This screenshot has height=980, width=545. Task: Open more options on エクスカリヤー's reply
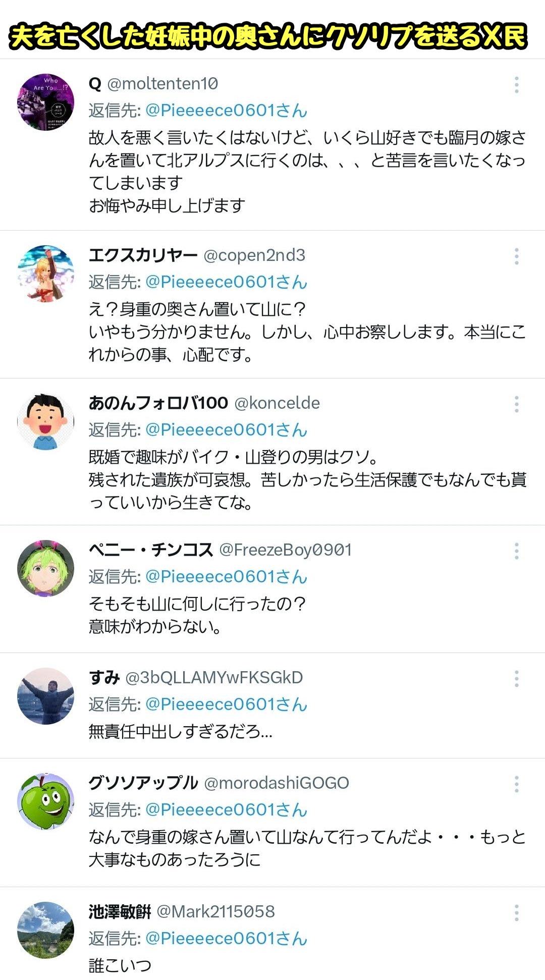click(x=516, y=256)
